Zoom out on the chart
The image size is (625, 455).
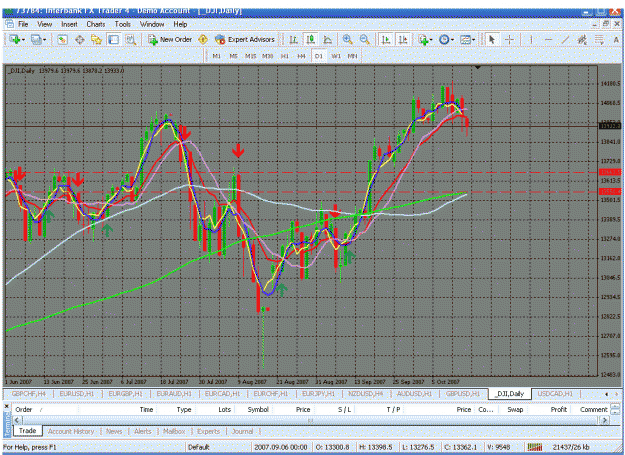point(364,39)
